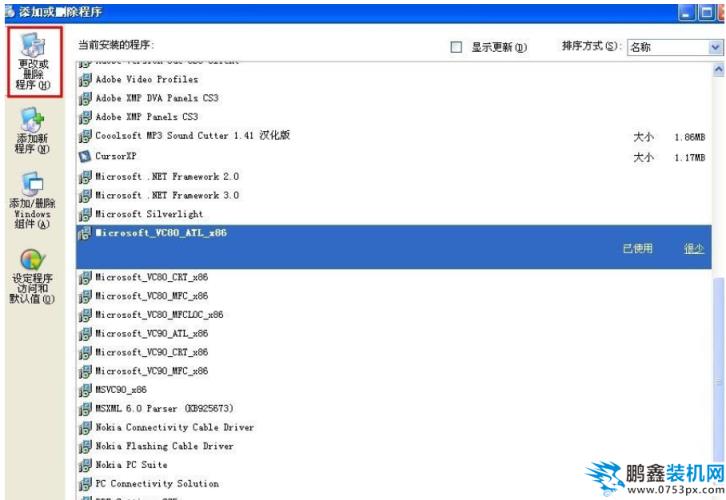Toggle the 显示更新 checkbox
This screenshot has width=726, height=500.
pos(456,47)
